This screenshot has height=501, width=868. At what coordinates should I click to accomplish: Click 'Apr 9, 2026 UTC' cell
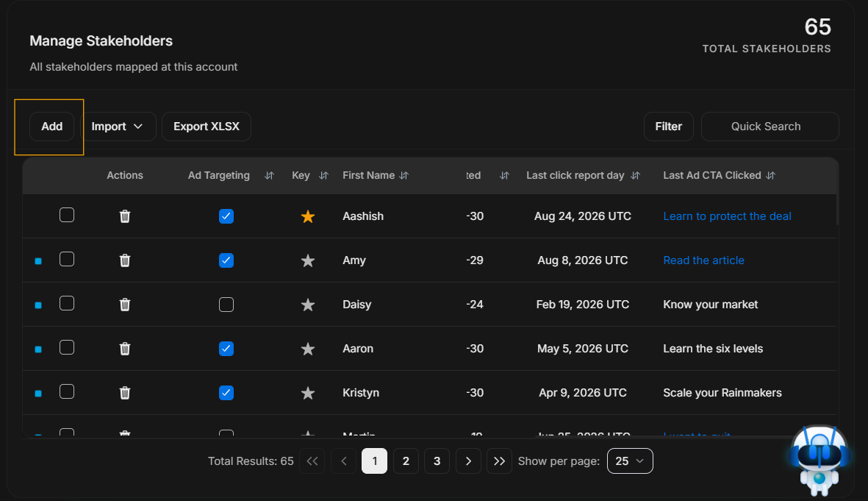(582, 393)
